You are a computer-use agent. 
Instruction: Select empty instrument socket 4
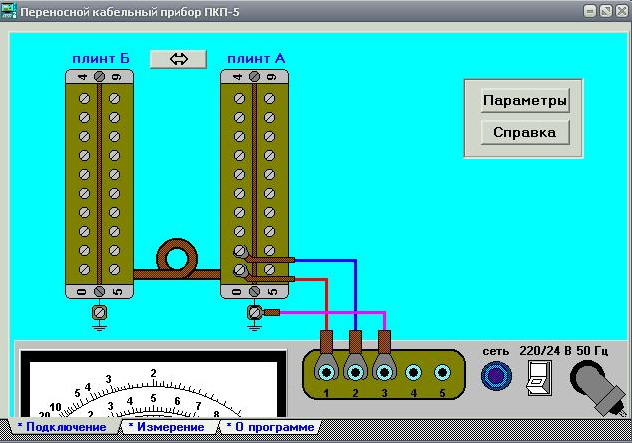(x=413, y=372)
